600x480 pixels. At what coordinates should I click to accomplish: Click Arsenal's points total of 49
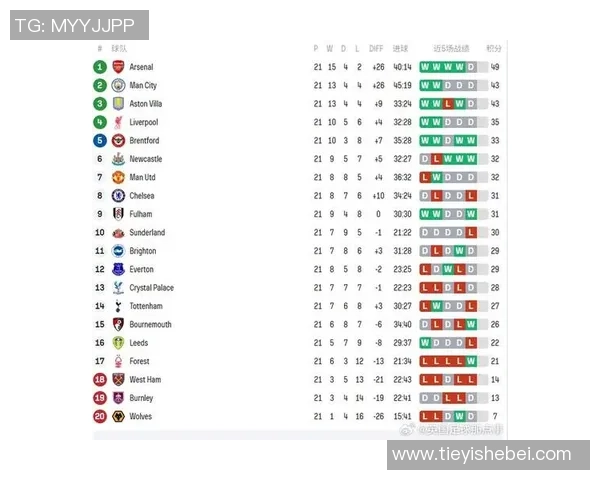pos(495,67)
